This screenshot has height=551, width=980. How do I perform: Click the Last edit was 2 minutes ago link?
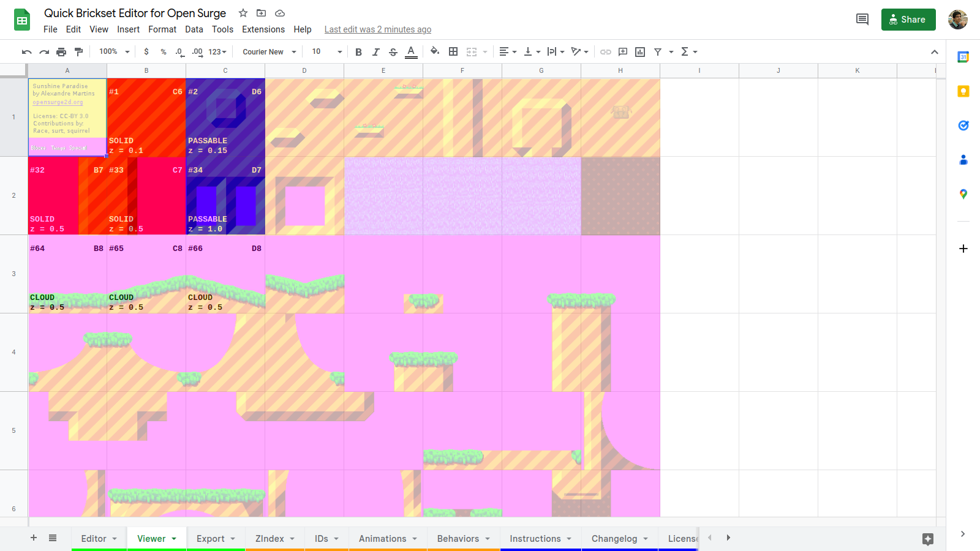pos(378,29)
